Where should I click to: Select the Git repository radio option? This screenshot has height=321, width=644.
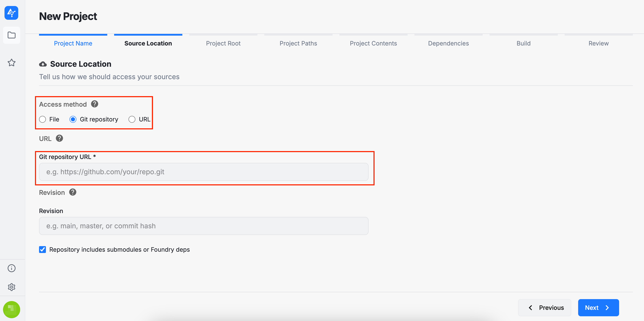tap(73, 119)
